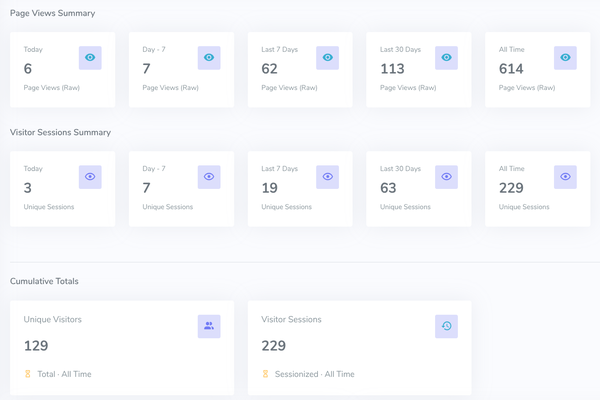This screenshot has height=400, width=600.
Task: Click the value 63 unique sessions
Action: [x=388, y=188]
